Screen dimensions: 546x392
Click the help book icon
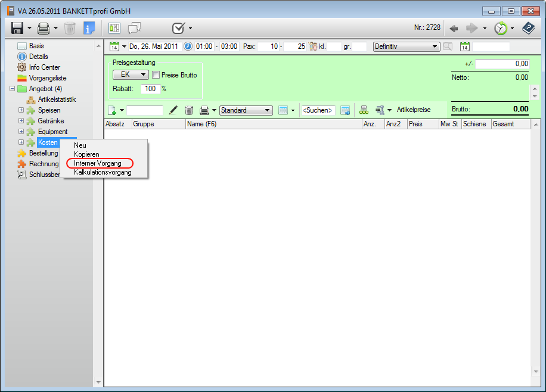(528, 28)
